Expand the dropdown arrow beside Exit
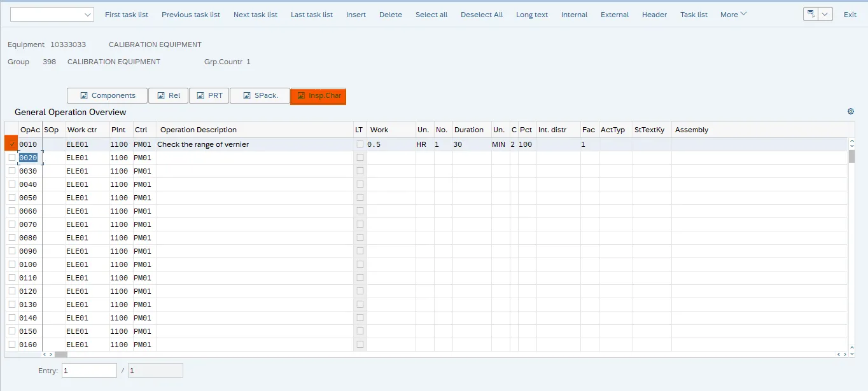This screenshot has height=391, width=868. coord(825,15)
